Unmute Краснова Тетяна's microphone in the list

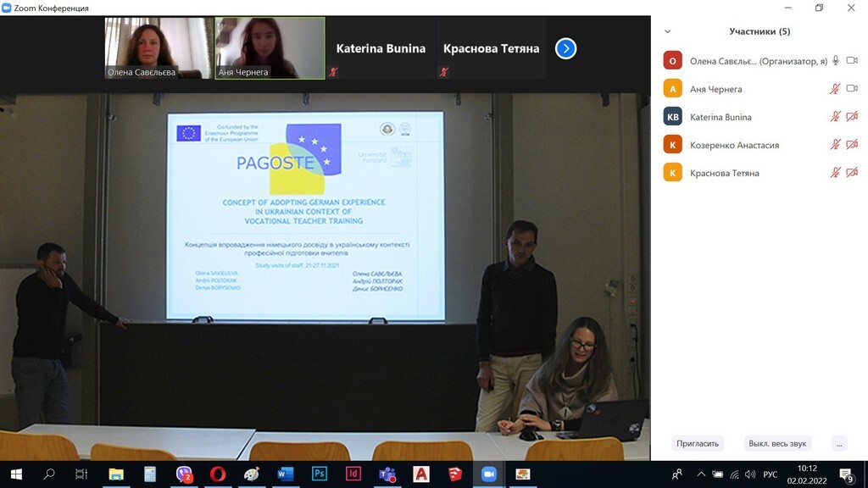tap(835, 173)
